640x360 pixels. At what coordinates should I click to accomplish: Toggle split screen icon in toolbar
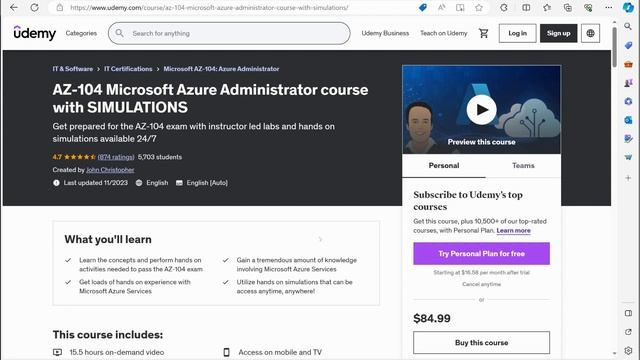coord(526,7)
